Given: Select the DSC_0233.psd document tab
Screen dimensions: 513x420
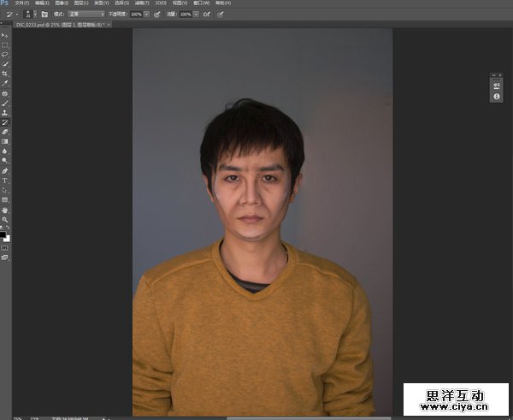Looking at the screenshot, I should click(x=60, y=25).
